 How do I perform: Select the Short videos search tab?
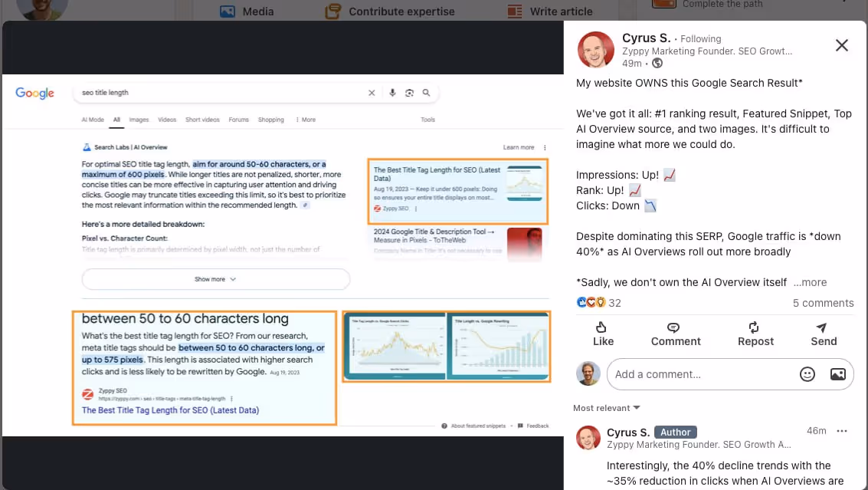tap(202, 120)
